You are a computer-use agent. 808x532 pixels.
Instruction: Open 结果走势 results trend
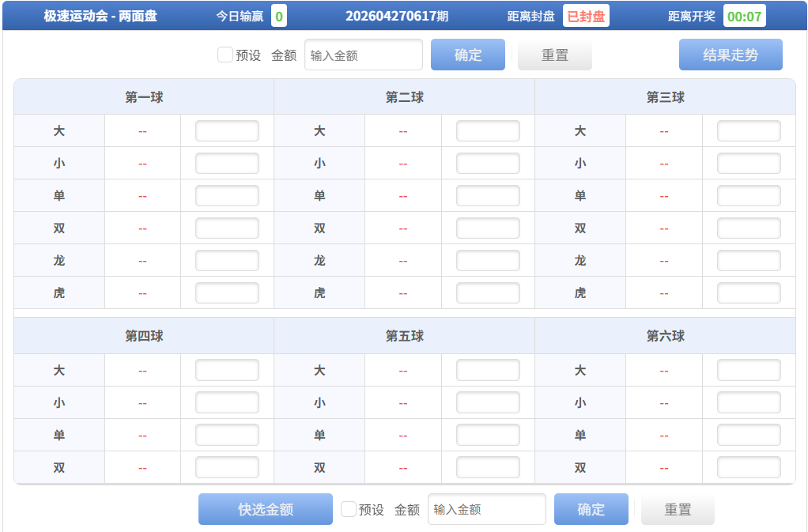click(x=731, y=55)
